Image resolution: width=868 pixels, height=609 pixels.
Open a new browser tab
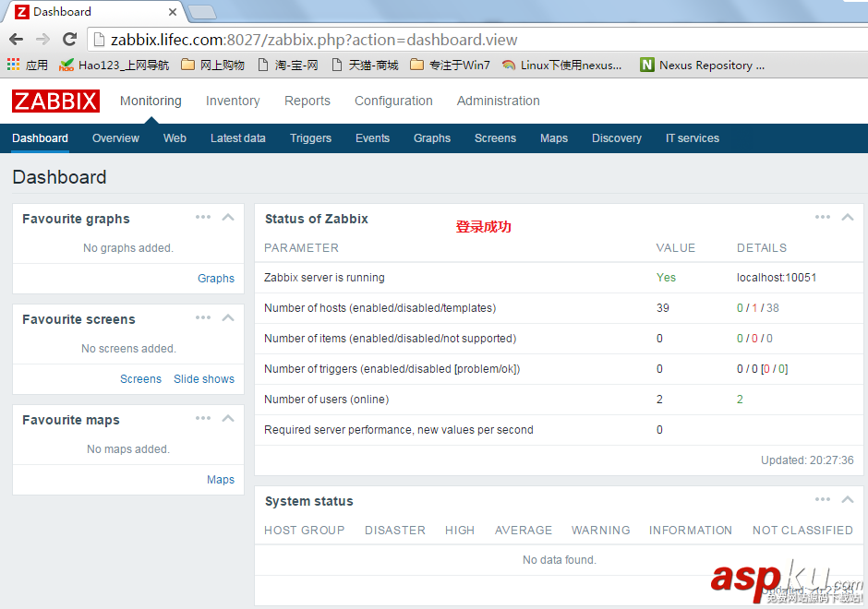[202, 12]
